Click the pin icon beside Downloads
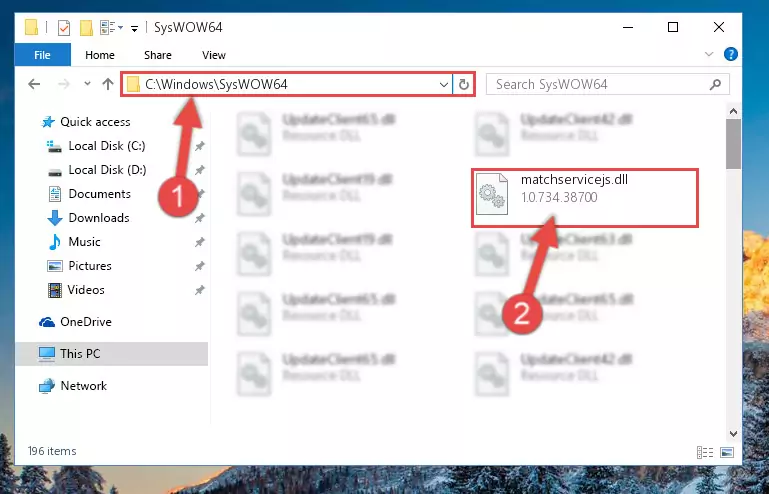769x494 pixels. tap(200, 218)
